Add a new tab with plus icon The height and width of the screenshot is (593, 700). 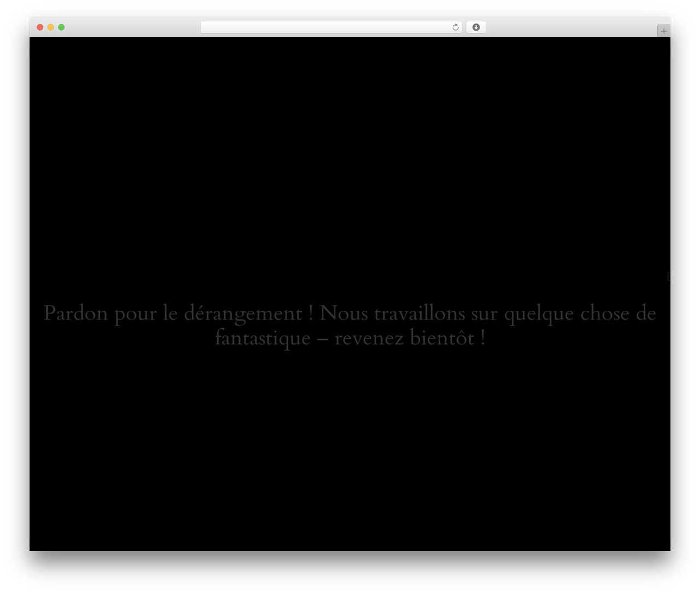663,31
